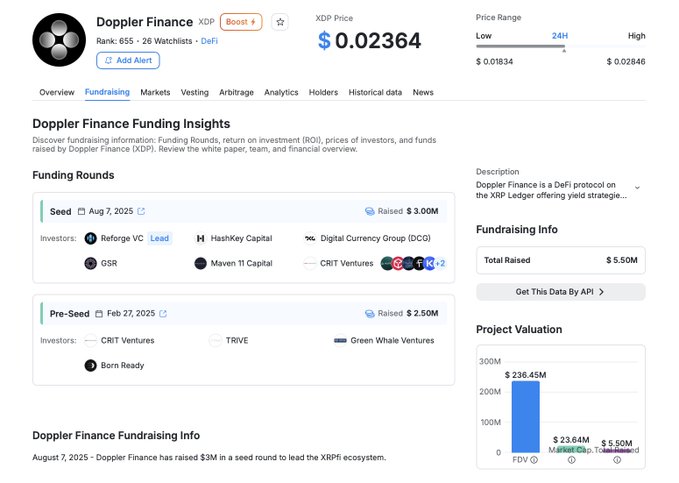The image size is (679, 483).
Task: Open Digital Currency Group logo
Action: tap(310, 238)
